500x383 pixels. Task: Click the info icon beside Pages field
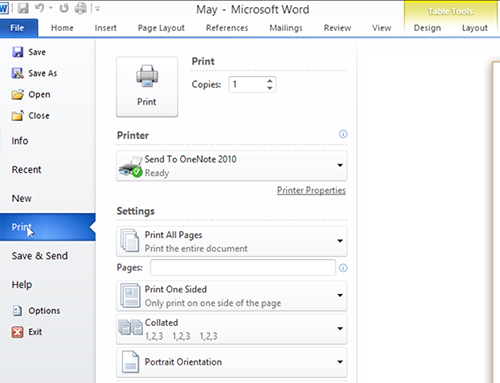pyautogui.click(x=343, y=268)
